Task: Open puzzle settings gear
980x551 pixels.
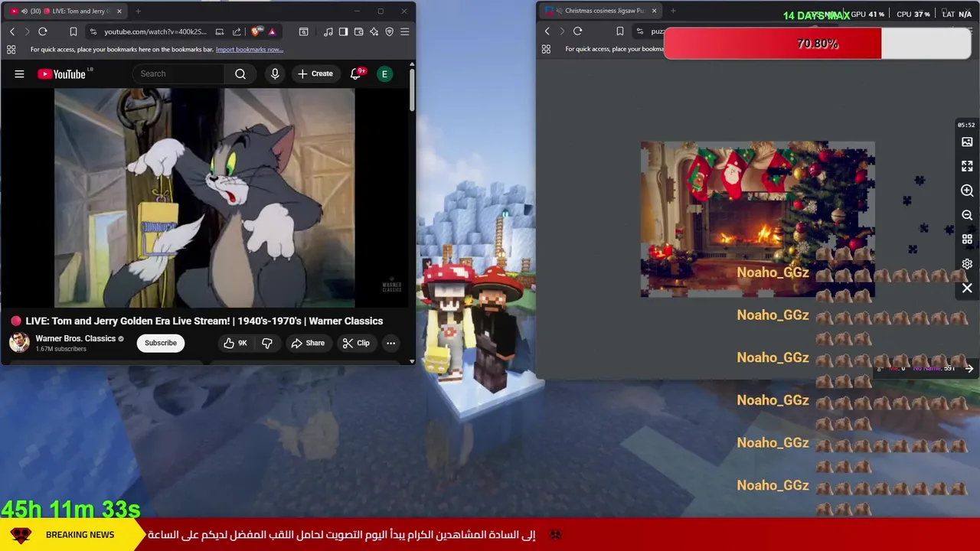Action: coord(967,264)
